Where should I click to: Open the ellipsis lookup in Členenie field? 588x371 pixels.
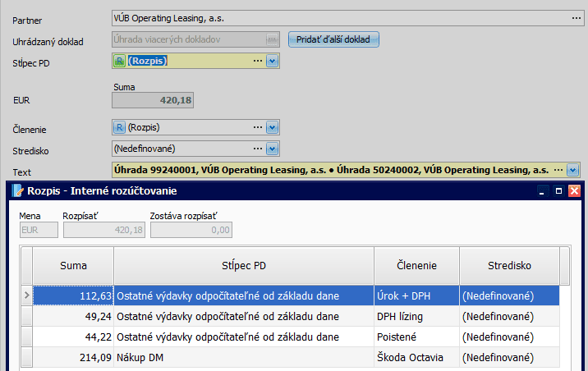258,127
